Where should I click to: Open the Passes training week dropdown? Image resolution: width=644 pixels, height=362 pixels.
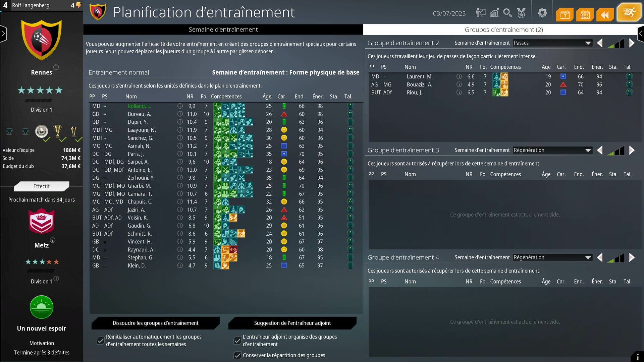[x=552, y=43]
